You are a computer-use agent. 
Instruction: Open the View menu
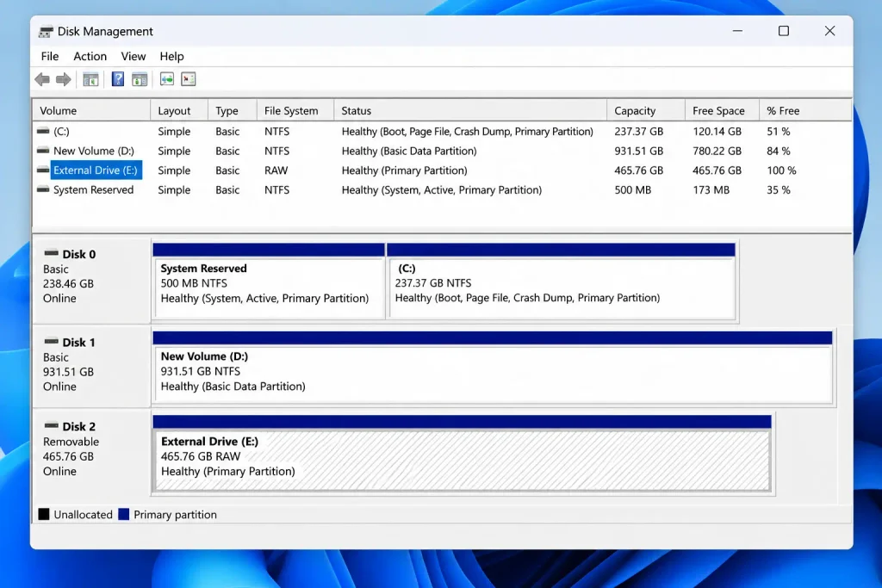click(134, 56)
